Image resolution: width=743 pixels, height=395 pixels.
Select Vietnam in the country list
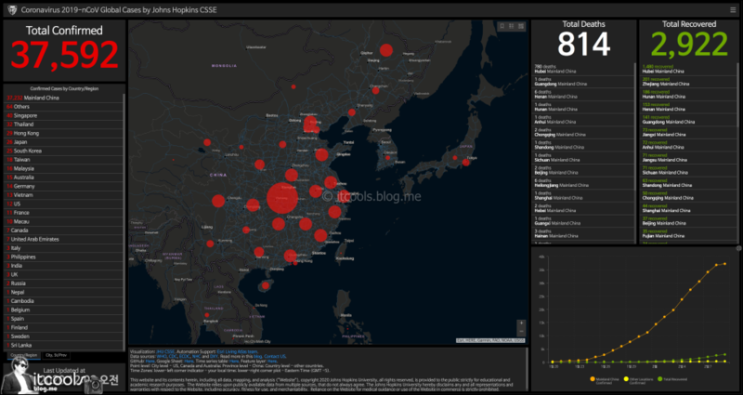64,195
